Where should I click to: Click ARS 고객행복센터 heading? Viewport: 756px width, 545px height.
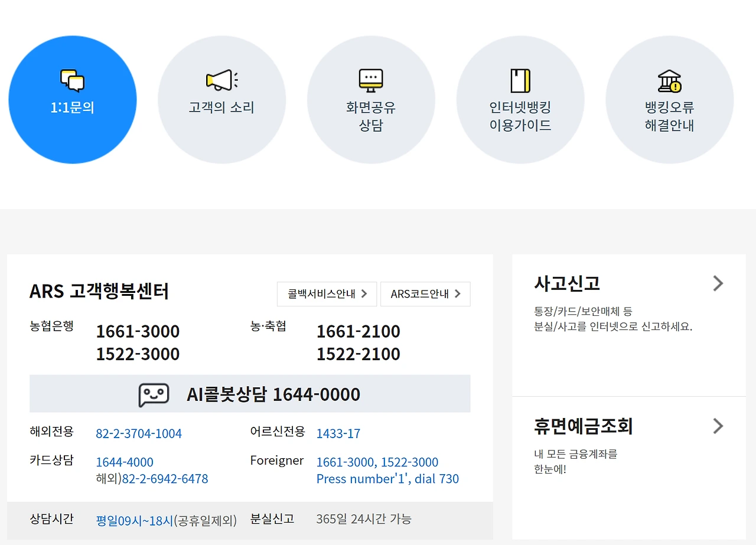click(x=99, y=291)
